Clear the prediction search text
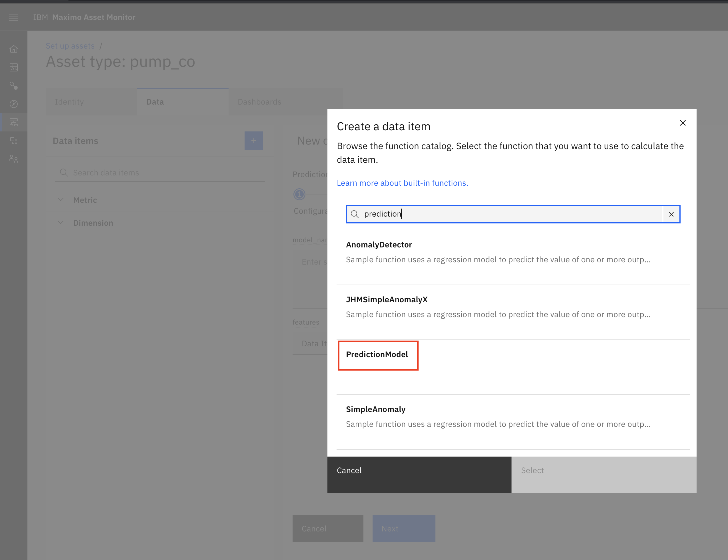 tap(671, 214)
